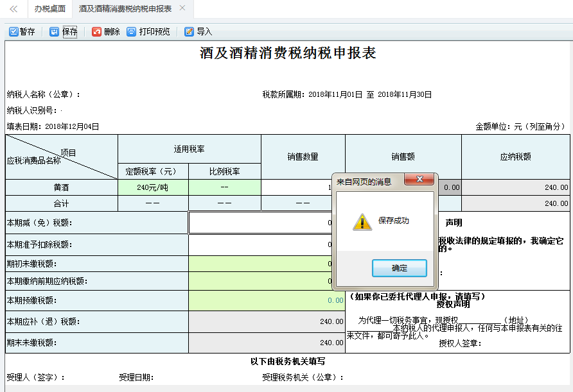点击保存成功弹窗的确定按钮

400,268
